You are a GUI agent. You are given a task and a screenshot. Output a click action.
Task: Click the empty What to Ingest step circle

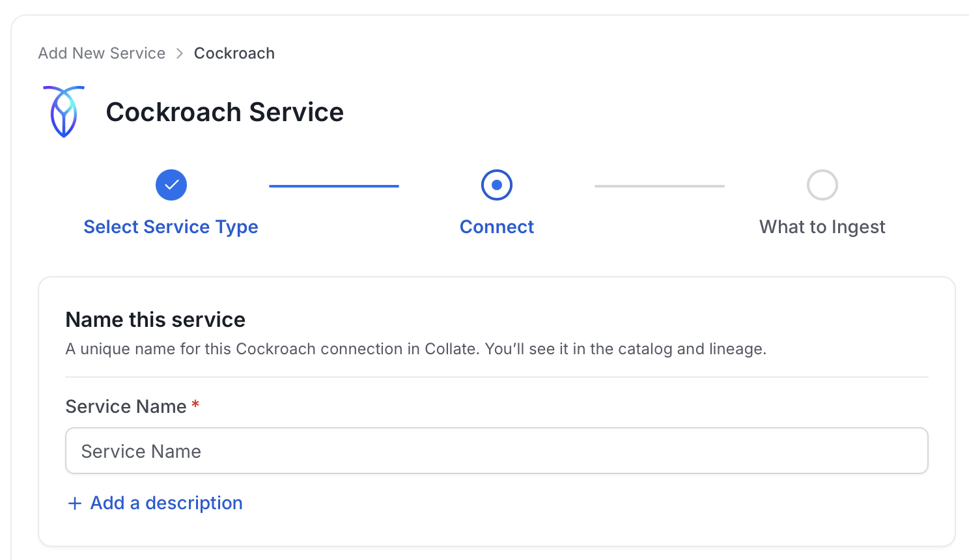(822, 185)
